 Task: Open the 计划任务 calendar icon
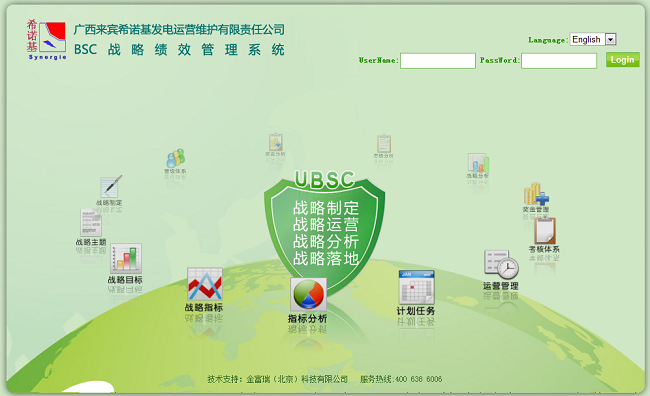click(416, 287)
